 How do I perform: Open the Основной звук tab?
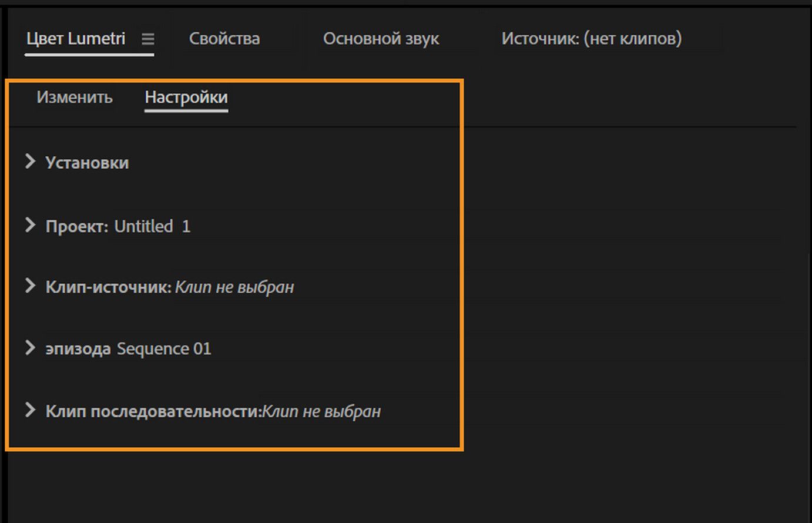coord(381,39)
